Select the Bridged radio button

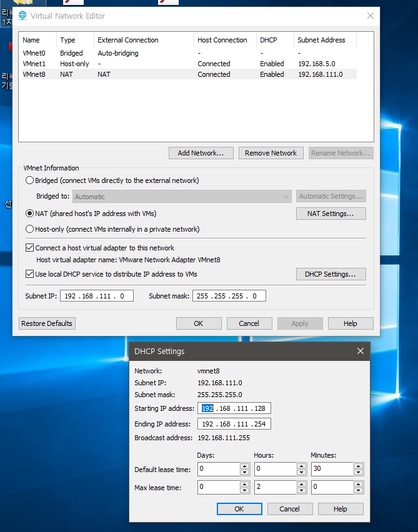pos(29,180)
